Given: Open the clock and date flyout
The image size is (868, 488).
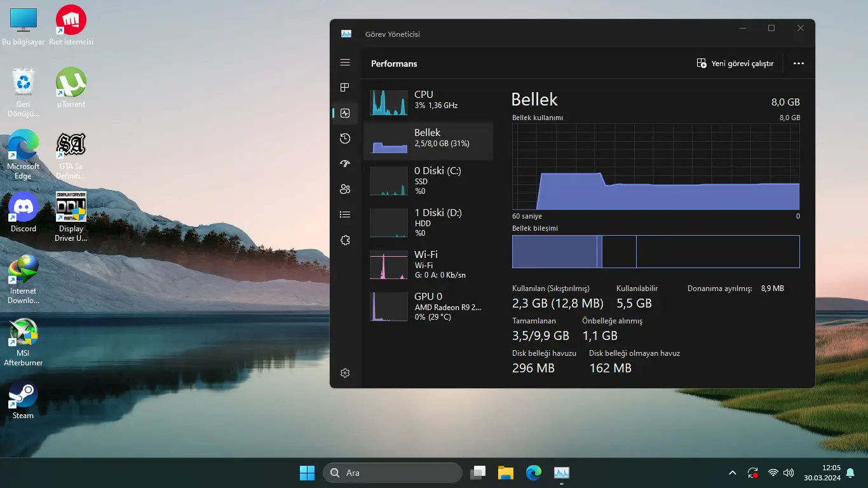Looking at the screenshot, I should pos(822,473).
